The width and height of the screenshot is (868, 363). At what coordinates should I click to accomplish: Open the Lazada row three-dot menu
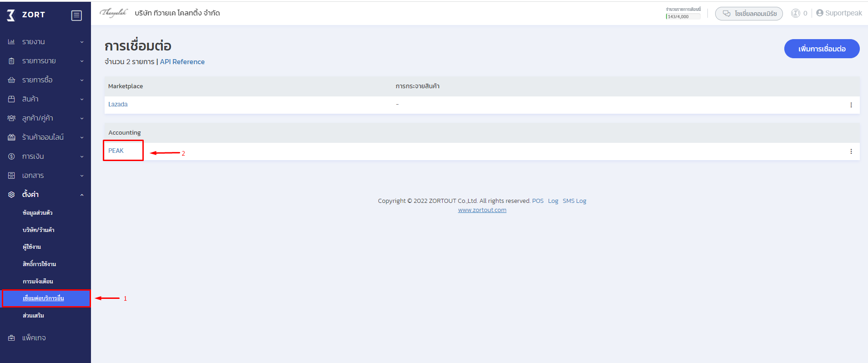851,105
